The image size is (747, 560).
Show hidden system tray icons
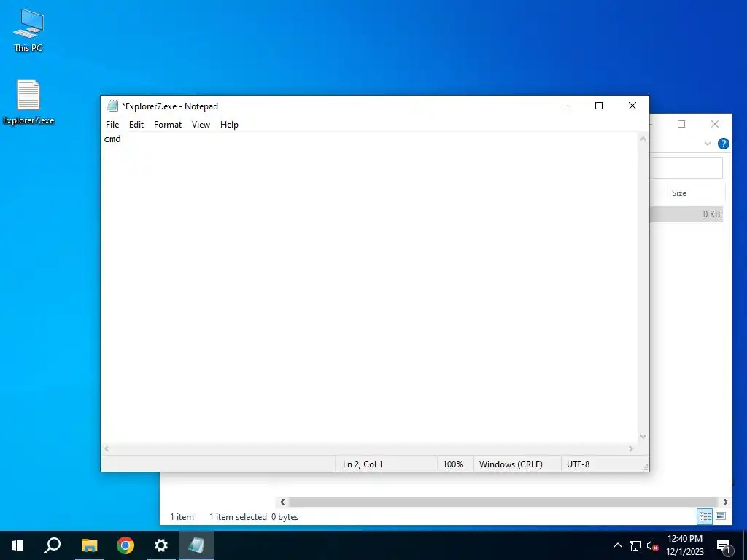click(617, 545)
